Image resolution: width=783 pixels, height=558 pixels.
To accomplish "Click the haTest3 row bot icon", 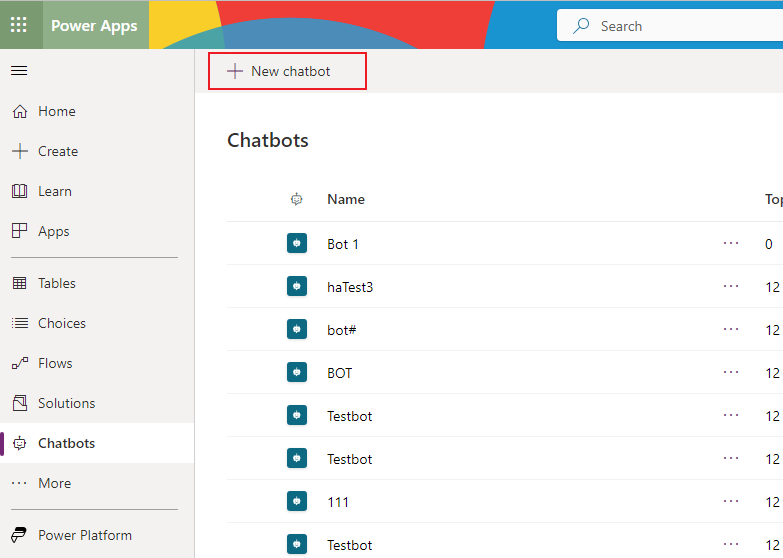I will pyautogui.click(x=297, y=287).
